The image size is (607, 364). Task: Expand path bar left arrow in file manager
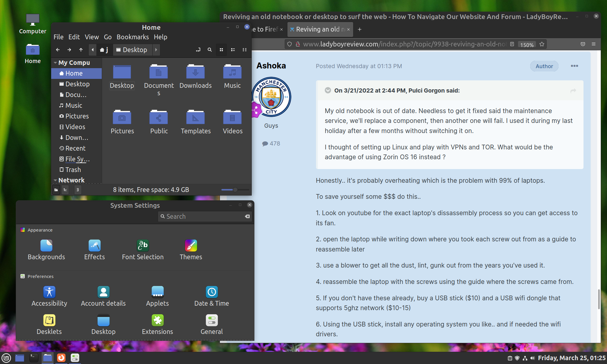point(93,50)
